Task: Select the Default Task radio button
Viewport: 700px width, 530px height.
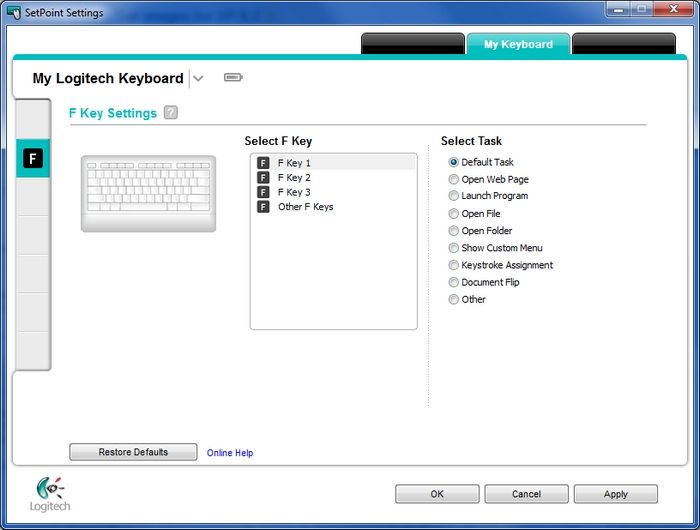Action: point(453,162)
